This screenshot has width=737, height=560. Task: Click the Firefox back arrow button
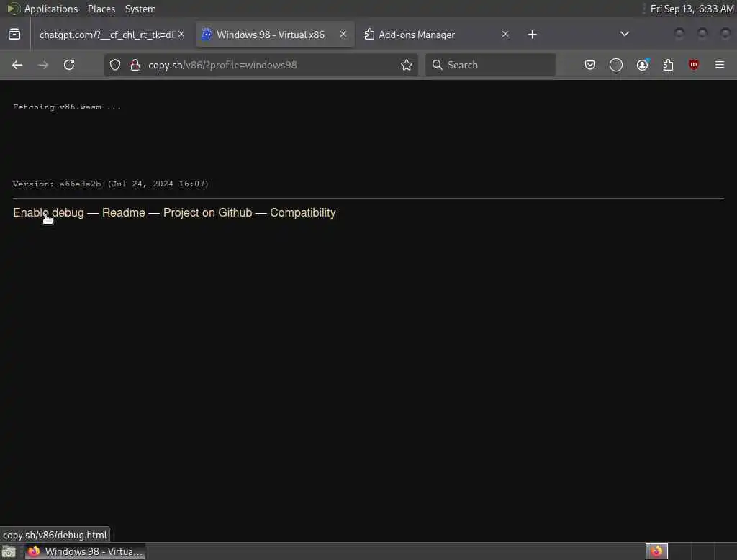(x=17, y=65)
